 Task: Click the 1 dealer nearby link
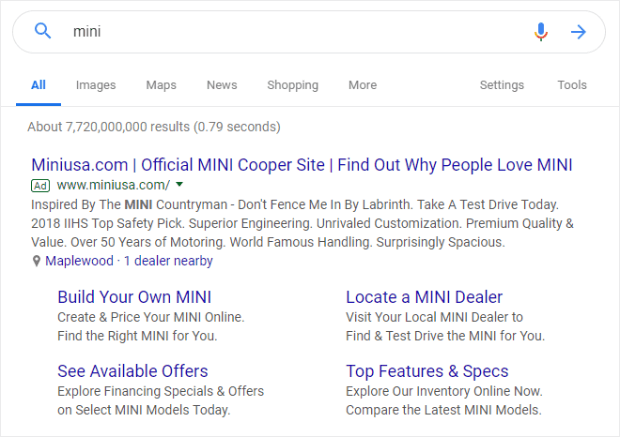coord(168,261)
